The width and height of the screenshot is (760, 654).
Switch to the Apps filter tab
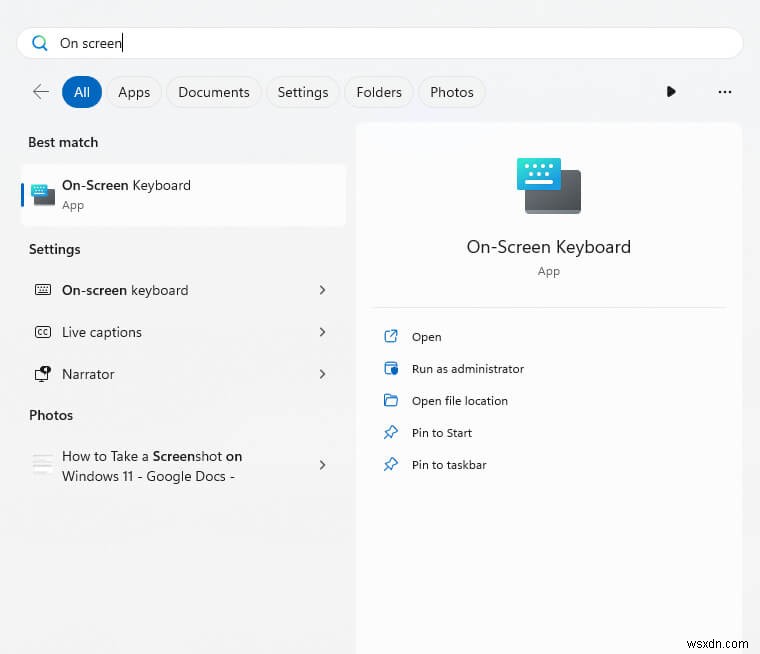(x=134, y=92)
